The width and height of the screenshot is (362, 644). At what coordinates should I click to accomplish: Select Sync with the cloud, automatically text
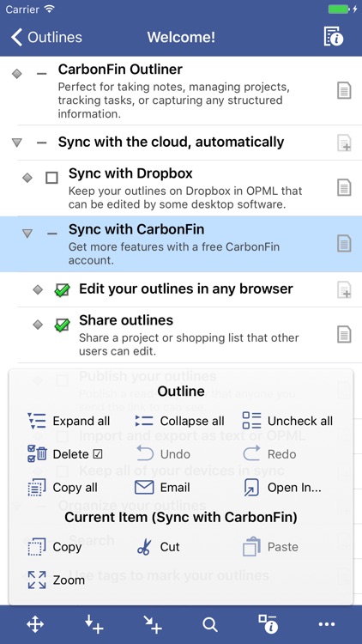(x=172, y=142)
